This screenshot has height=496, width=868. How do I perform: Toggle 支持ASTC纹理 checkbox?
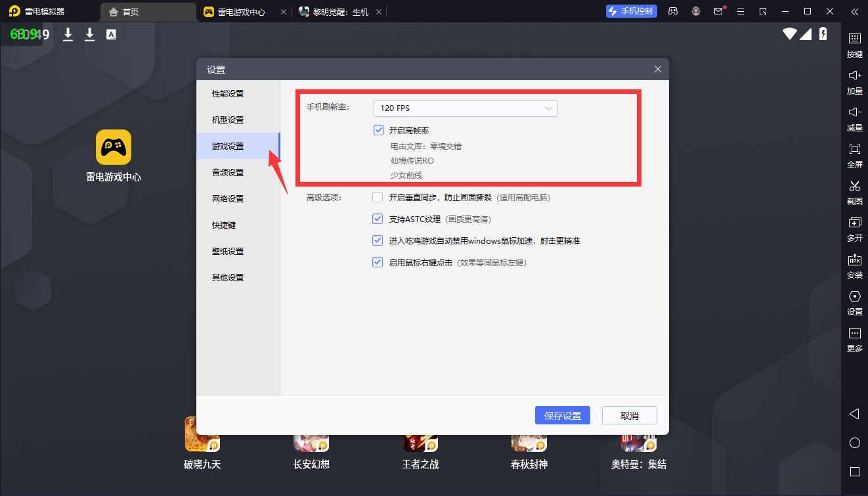point(378,219)
